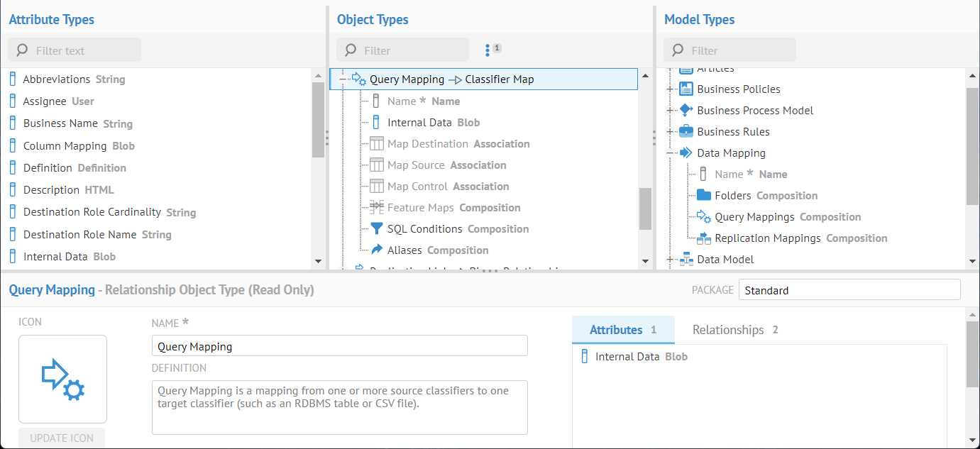Click the Business Process Model icon

click(686, 110)
